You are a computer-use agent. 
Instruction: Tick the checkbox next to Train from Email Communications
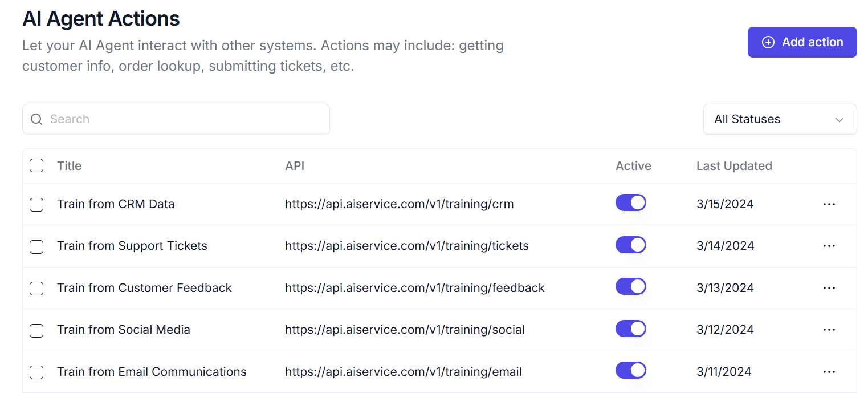36,372
